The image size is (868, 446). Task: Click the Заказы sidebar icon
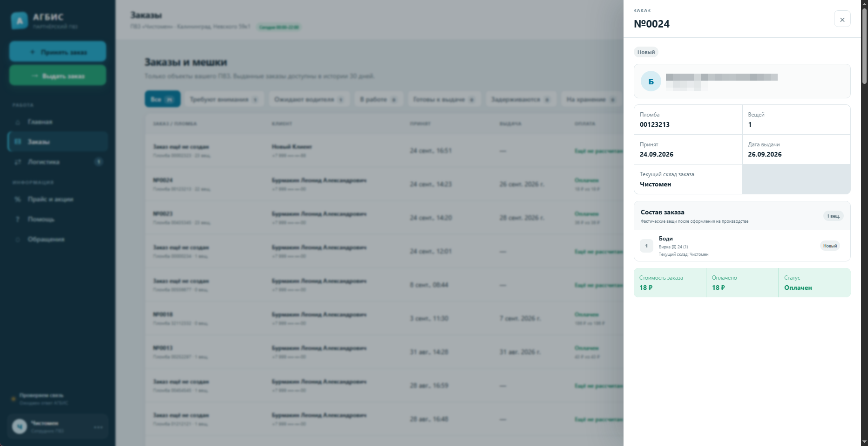pos(18,142)
